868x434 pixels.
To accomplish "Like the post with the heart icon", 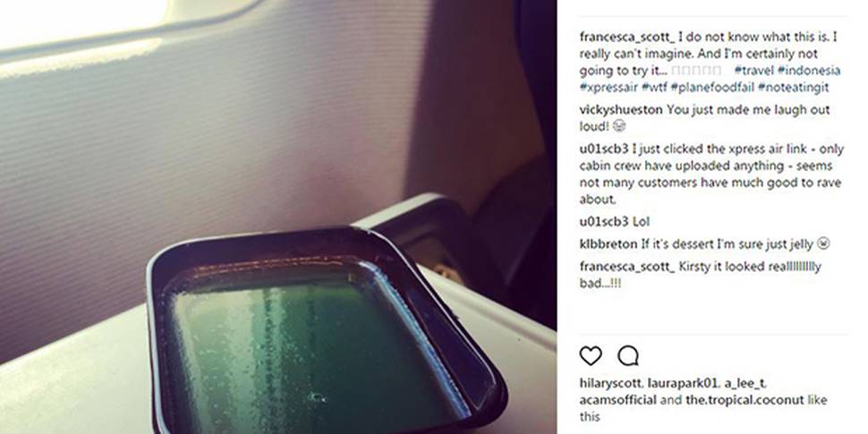I will 590,356.
